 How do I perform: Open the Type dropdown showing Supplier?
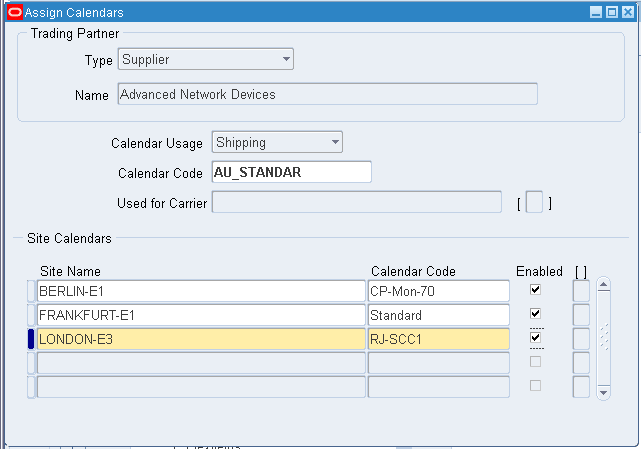pyautogui.click(x=205, y=60)
